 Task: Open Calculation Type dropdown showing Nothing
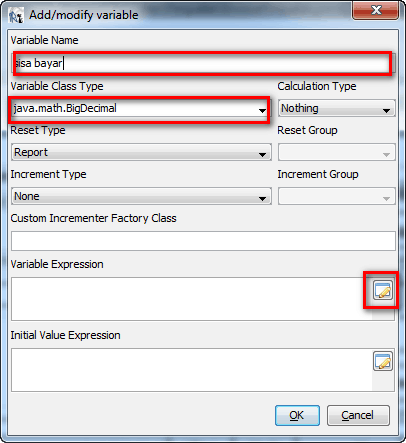pyautogui.click(x=337, y=108)
